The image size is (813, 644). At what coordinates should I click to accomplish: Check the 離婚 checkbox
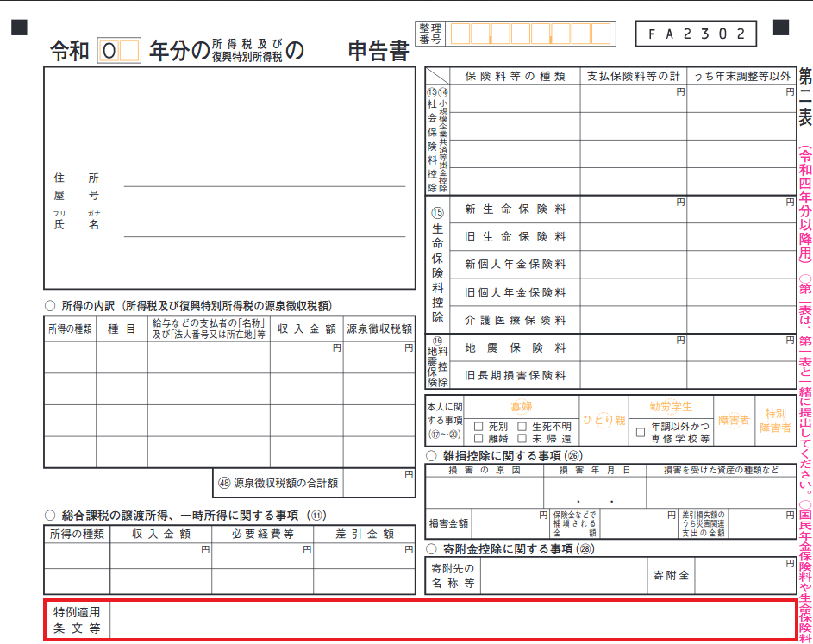pos(478,439)
